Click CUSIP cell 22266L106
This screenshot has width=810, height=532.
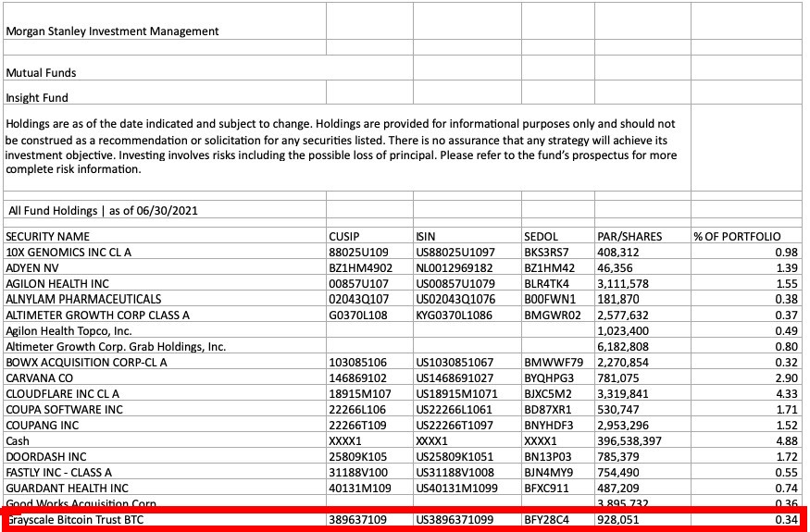pyautogui.click(x=369, y=410)
